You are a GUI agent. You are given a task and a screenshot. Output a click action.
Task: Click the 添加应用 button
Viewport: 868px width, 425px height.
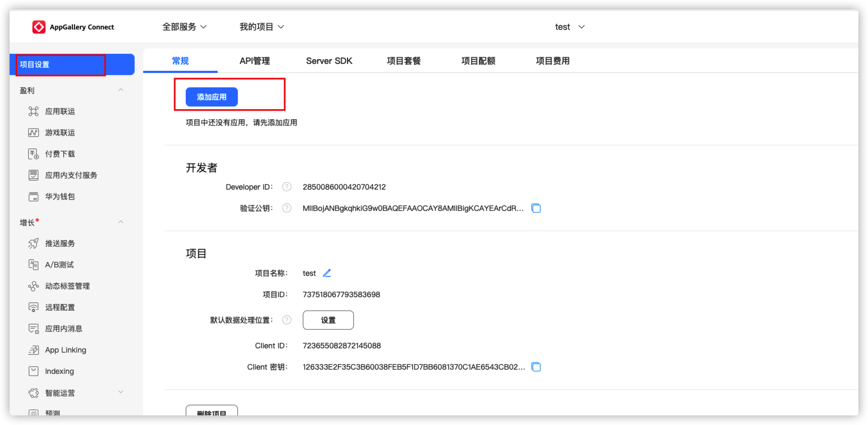click(x=212, y=97)
